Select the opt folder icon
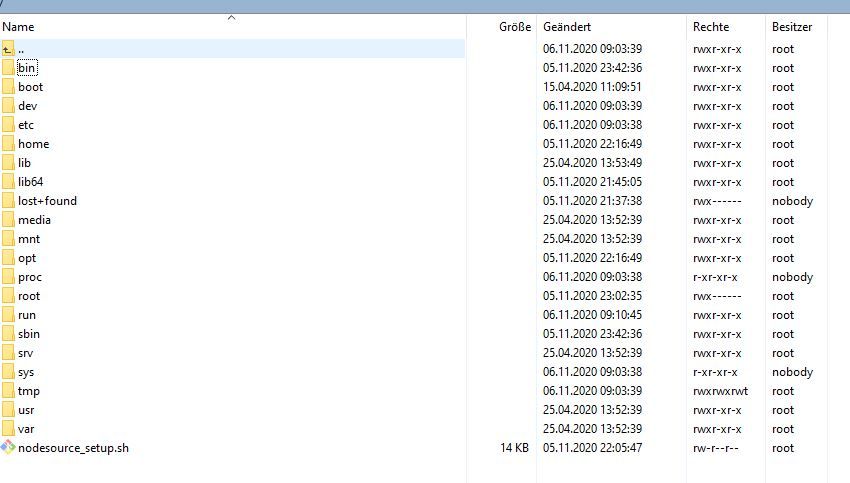The height and width of the screenshot is (483, 850). 8,257
